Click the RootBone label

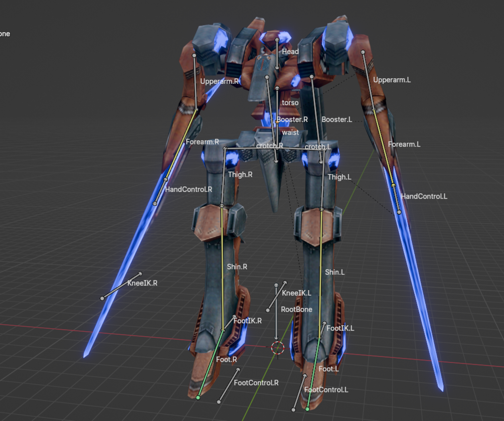pos(296,310)
